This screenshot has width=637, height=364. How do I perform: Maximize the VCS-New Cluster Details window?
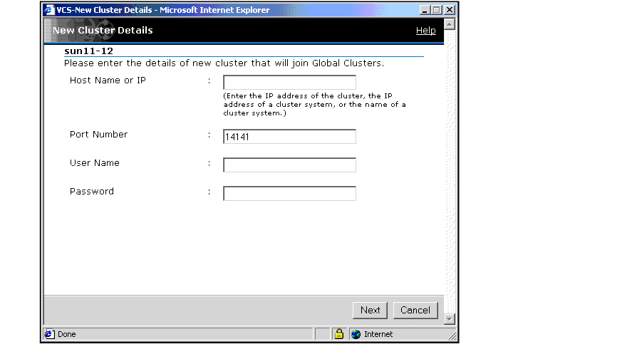[437, 10]
